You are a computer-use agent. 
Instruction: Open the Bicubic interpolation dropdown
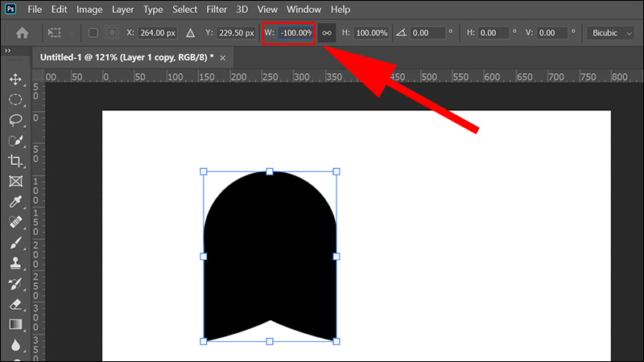coord(611,33)
